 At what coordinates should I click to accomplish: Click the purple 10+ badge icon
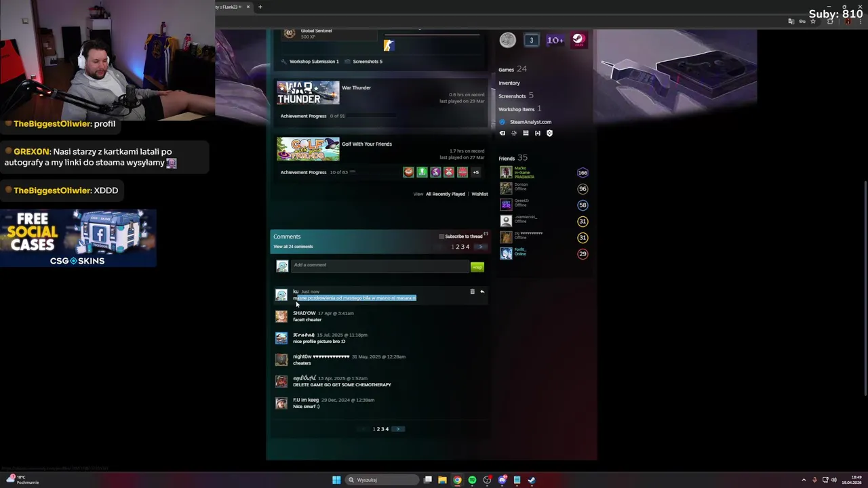[555, 40]
